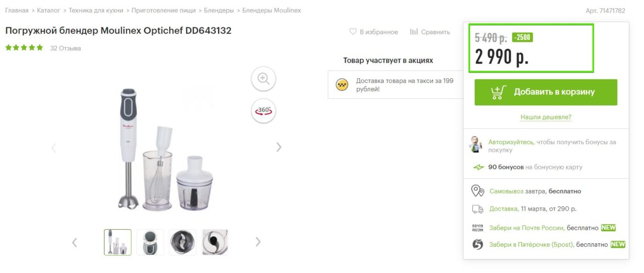Advance thumbnail strip with right chevron
Screen dimensions: 644x273
258,242
